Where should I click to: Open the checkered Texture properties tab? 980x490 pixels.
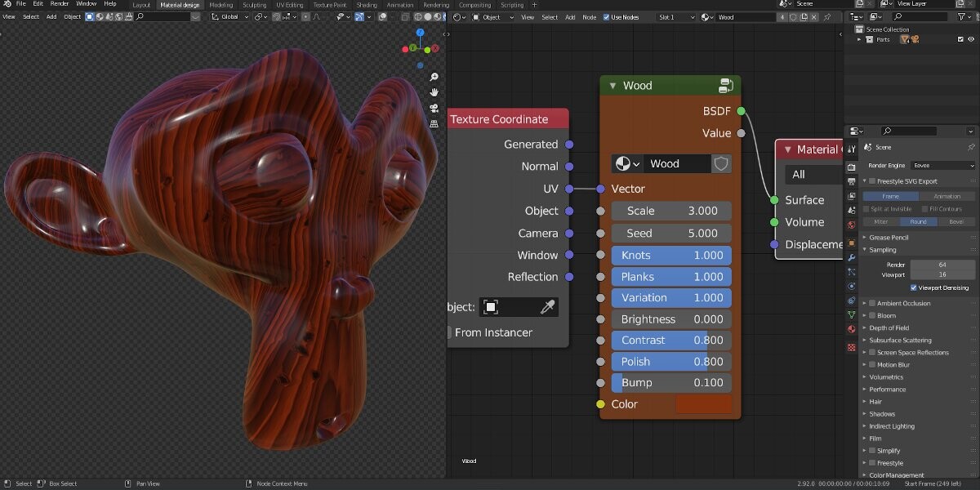click(852, 347)
